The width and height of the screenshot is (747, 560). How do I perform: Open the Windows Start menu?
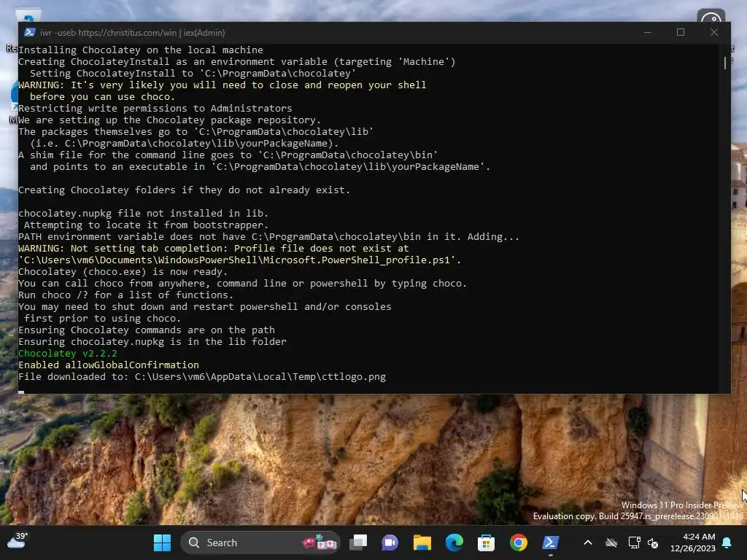coord(162,542)
